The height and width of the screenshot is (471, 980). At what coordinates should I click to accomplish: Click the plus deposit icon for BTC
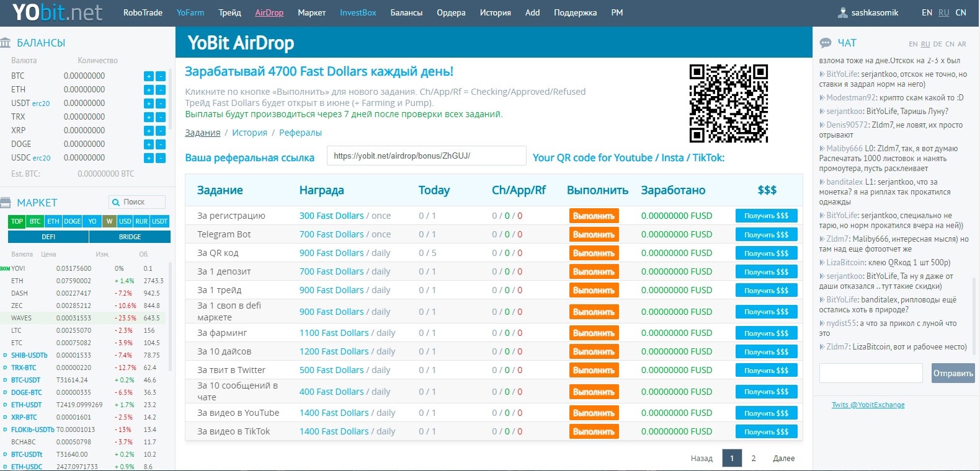pos(149,76)
